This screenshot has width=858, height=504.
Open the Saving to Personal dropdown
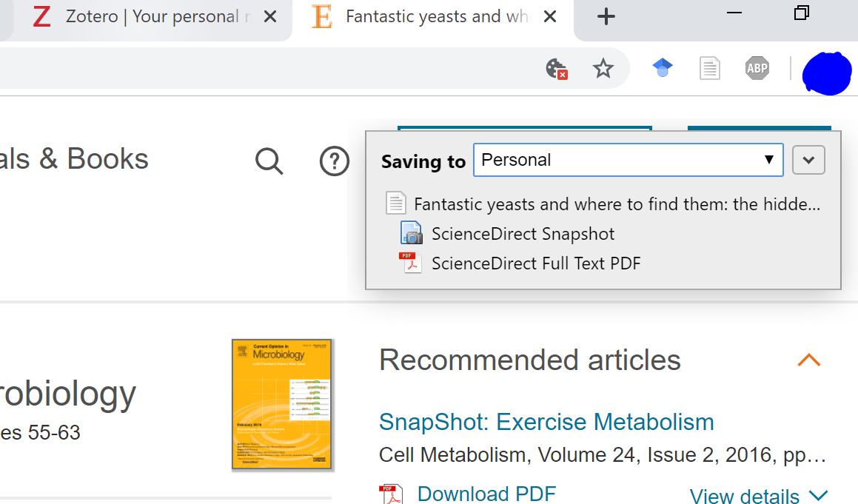pyautogui.click(x=628, y=160)
